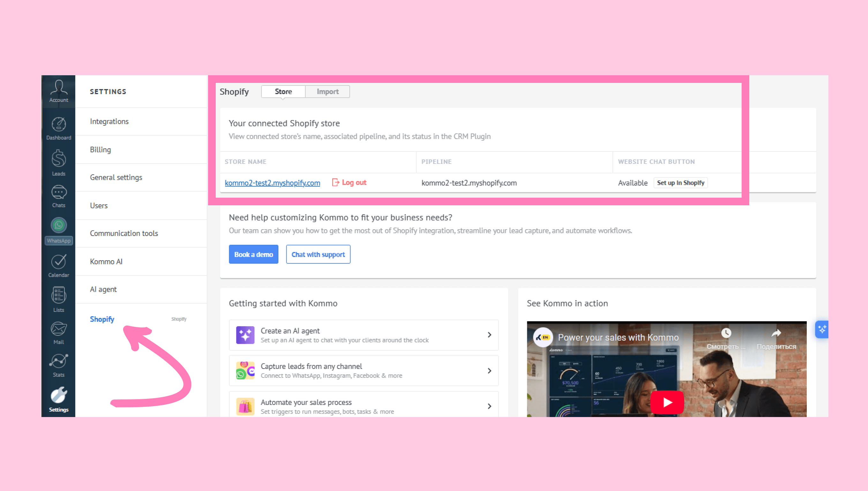The image size is (868, 491).
Task: Open AI agent settings
Action: (x=141, y=289)
